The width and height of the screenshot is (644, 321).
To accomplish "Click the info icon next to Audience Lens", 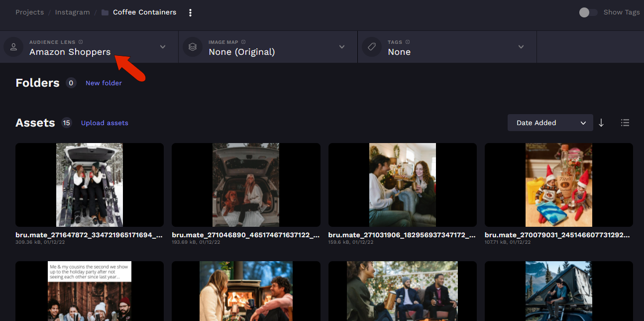I will tap(81, 42).
